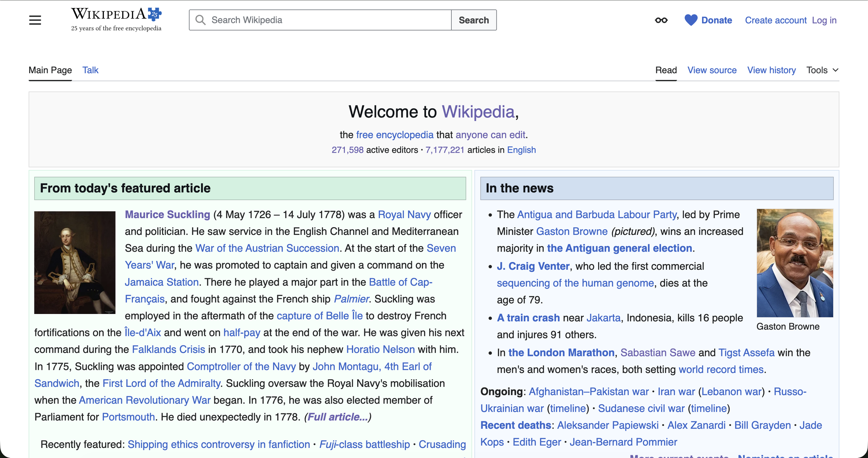Image resolution: width=868 pixels, height=458 pixels.
Task: Open Comptroller of the Navy link
Action: pyautogui.click(x=241, y=366)
